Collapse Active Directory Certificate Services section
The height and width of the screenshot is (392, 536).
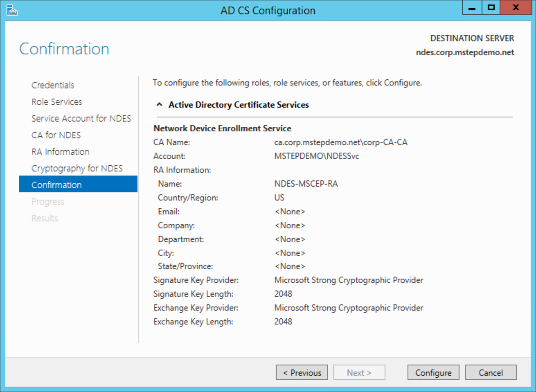(159, 105)
